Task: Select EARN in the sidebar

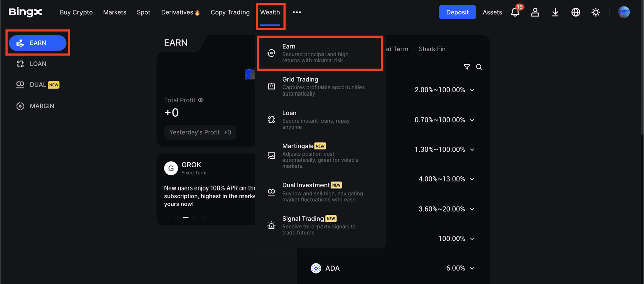Action: point(38,43)
